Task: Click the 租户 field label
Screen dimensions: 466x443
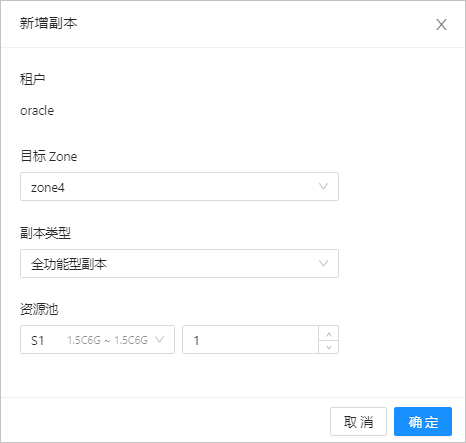Action: 32,79
